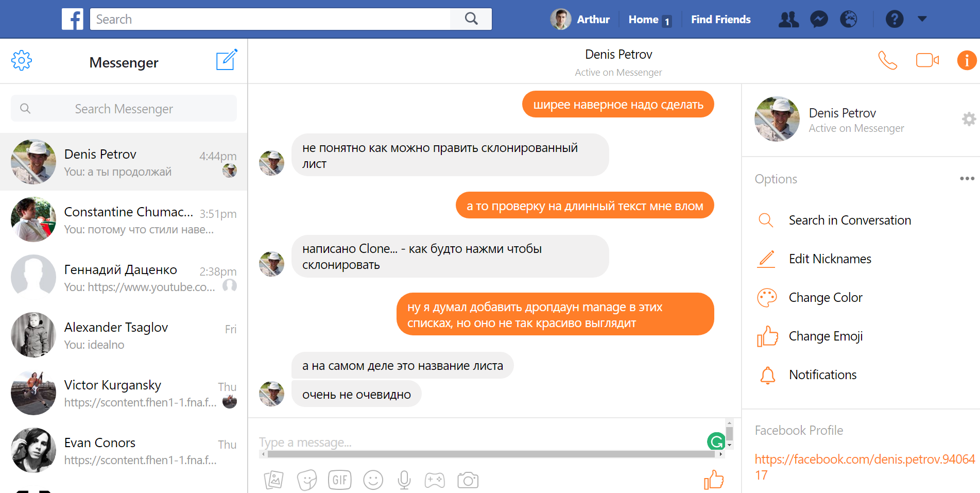The height and width of the screenshot is (493, 980).
Task: Click the Change Color palette icon
Action: tap(767, 297)
